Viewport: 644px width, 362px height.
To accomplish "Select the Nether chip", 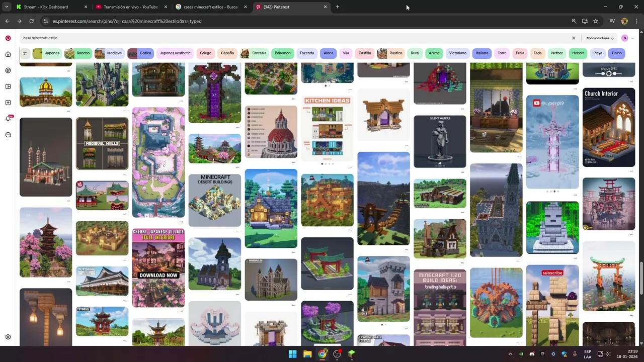I will pyautogui.click(x=557, y=53).
